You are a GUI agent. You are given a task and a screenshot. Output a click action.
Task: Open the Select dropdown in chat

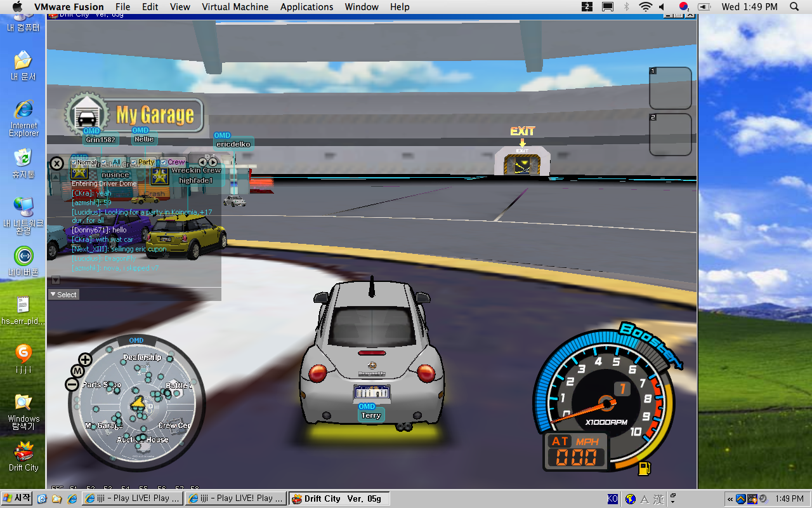tap(63, 295)
